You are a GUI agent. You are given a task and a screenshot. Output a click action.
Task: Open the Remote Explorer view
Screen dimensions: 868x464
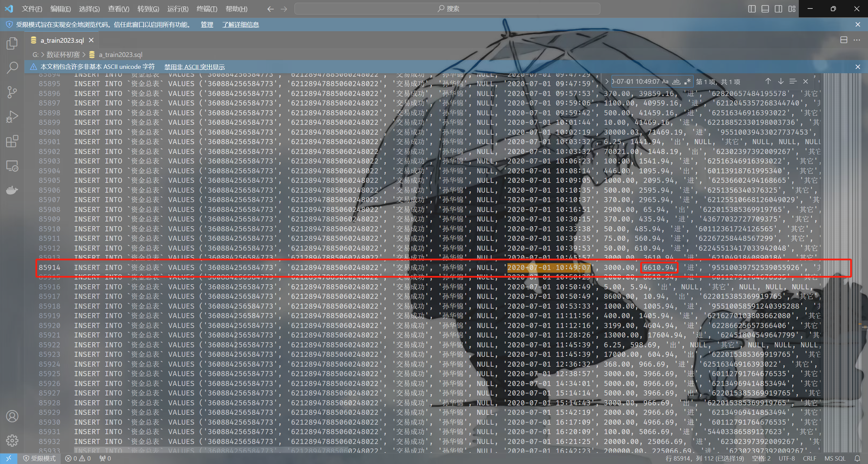12,166
